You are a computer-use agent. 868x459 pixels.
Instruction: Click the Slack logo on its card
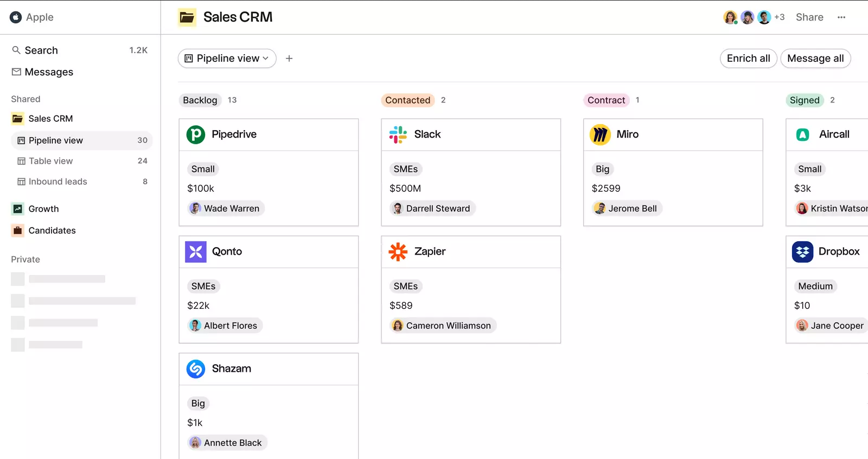click(x=398, y=134)
